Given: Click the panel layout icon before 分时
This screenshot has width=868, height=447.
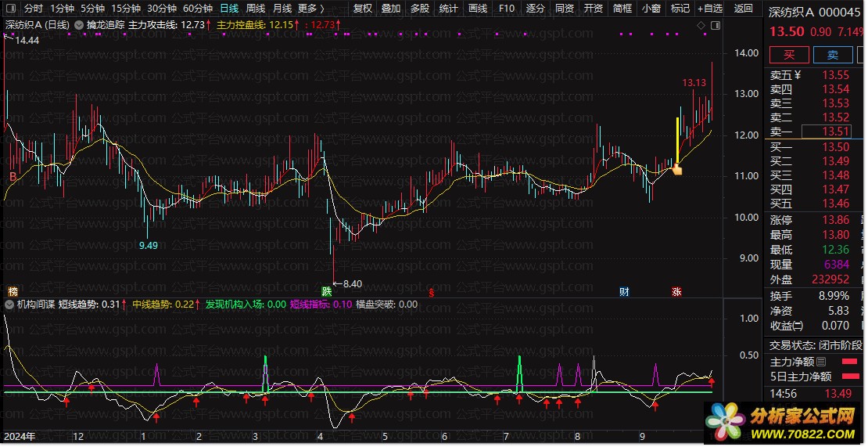Looking at the screenshot, I should (x=10, y=9).
